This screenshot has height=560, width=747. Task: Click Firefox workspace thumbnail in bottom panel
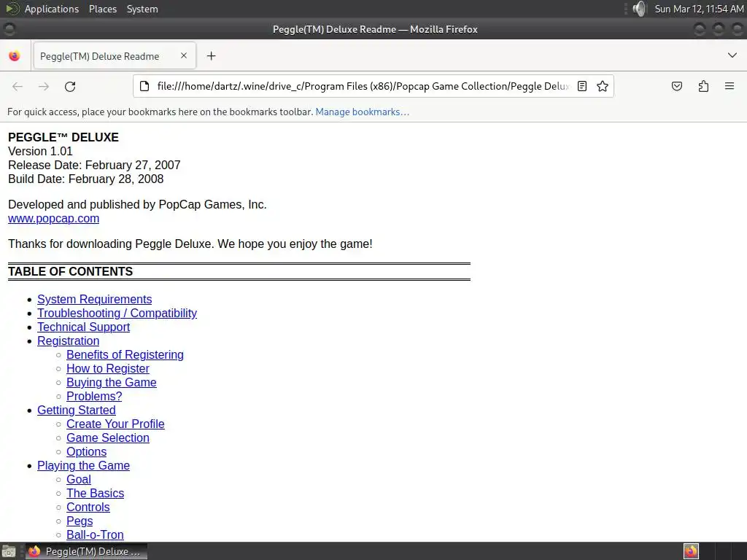[x=691, y=551]
